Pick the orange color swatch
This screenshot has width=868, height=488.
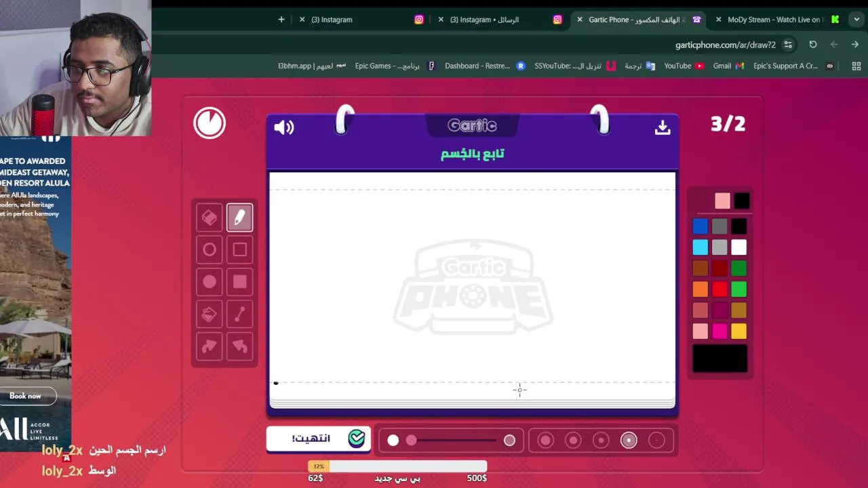tap(701, 289)
